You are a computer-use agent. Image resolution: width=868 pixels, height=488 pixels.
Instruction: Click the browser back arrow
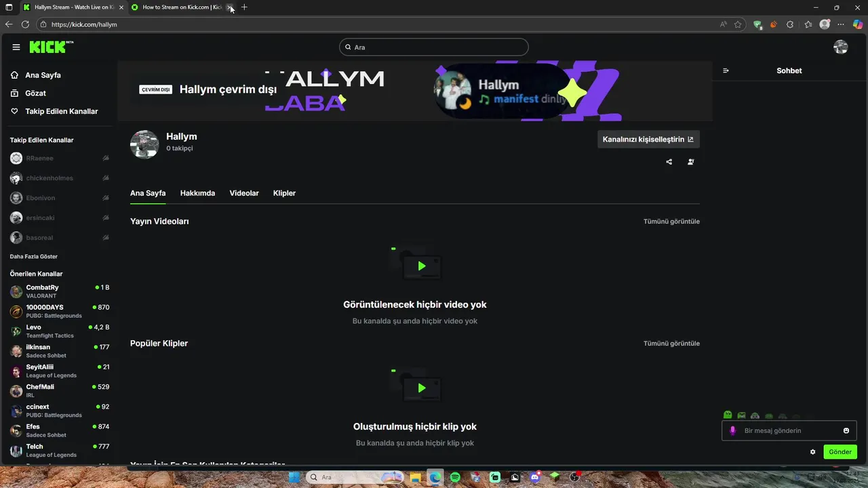tap(9, 24)
